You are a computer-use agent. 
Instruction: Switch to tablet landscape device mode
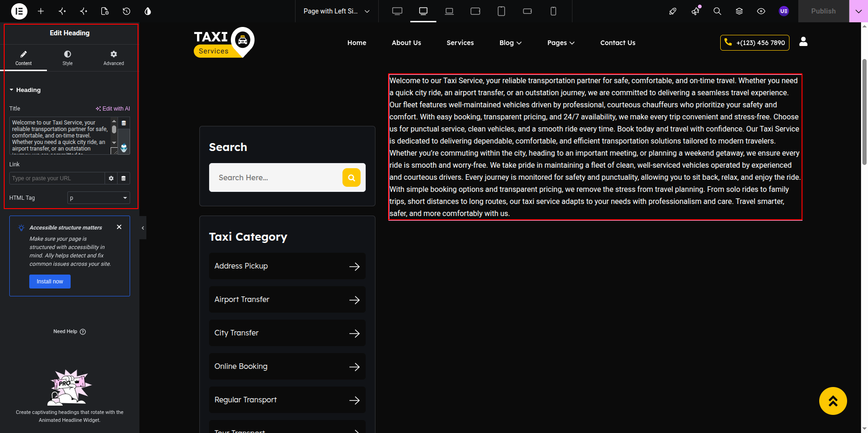(475, 11)
